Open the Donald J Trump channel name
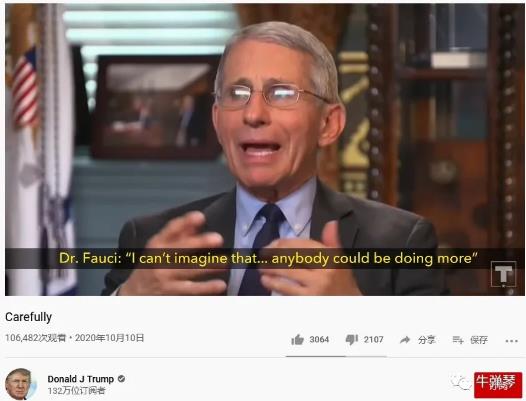 click(81, 379)
